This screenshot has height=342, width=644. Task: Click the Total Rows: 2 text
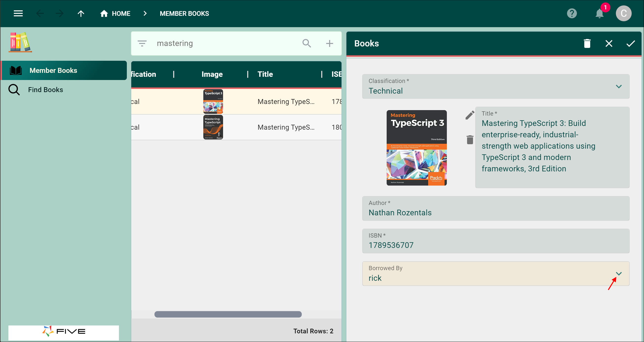[313, 331]
